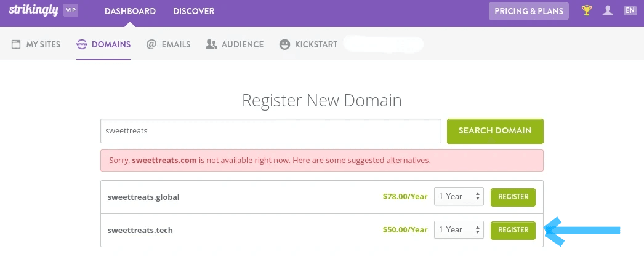Click the VIP badge
This screenshot has width=644, height=262.
71,10
